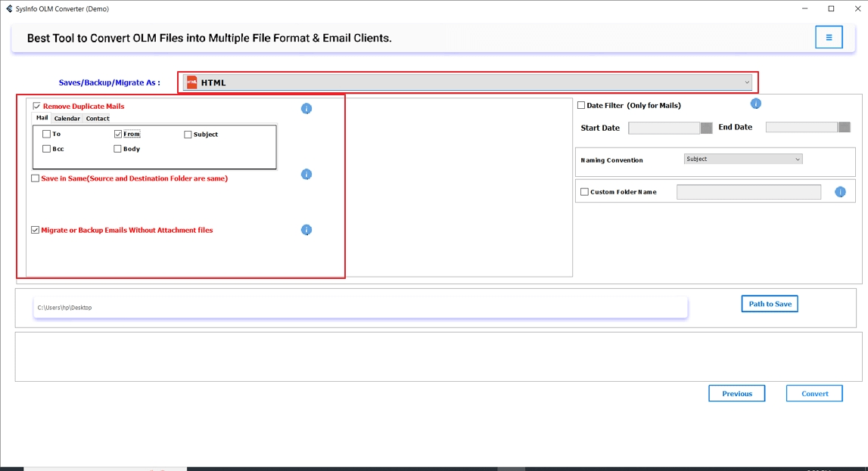This screenshot has height=471, width=868.
Task: Click the C:\Users\hp\Desktop path field
Action: (360, 308)
